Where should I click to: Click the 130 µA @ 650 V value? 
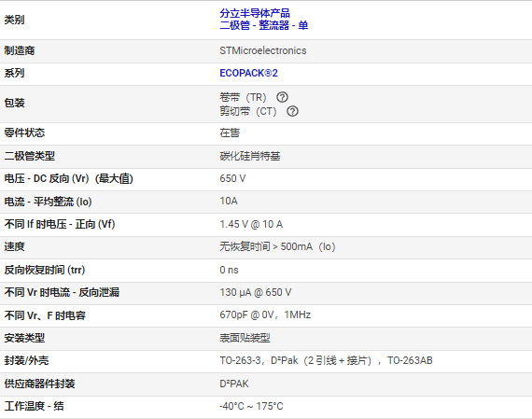tap(256, 292)
